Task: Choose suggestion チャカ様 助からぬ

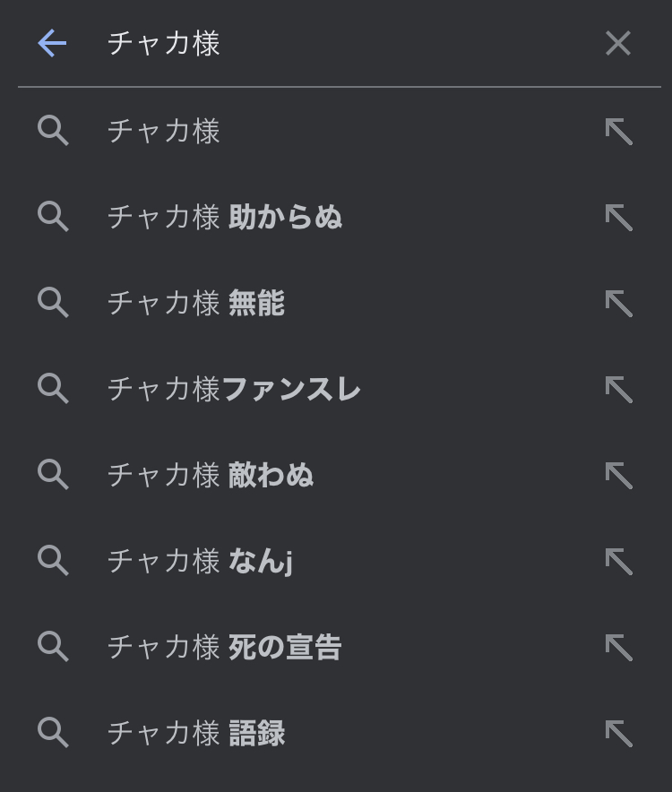Action: tap(224, 218)
